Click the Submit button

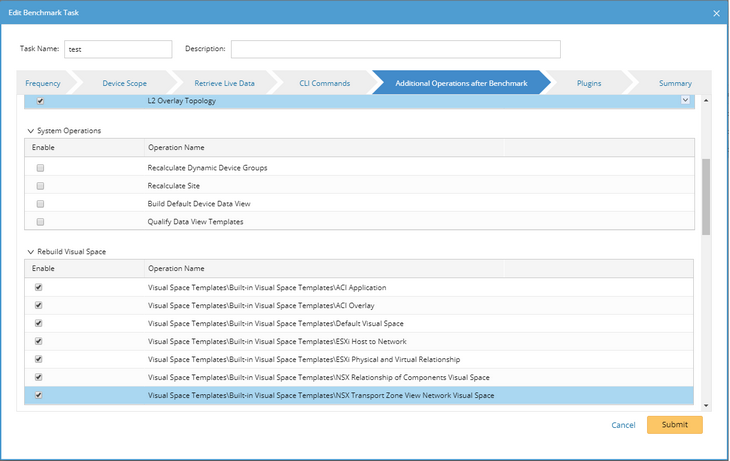pos(674,425)
